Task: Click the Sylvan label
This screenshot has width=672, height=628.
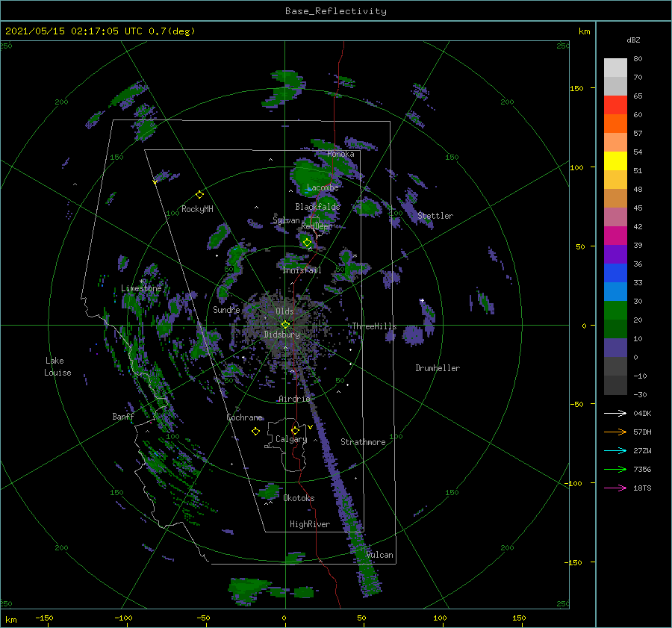Action: coord(286,220)
